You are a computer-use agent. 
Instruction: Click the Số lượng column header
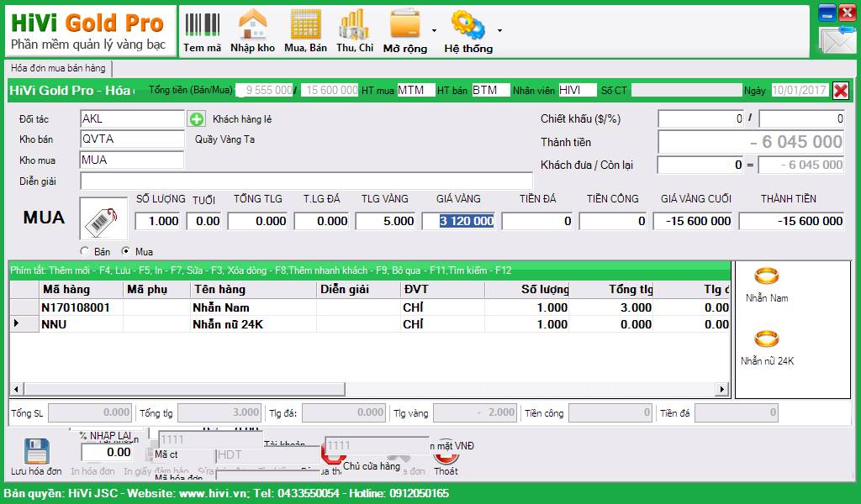coord(527,289)
